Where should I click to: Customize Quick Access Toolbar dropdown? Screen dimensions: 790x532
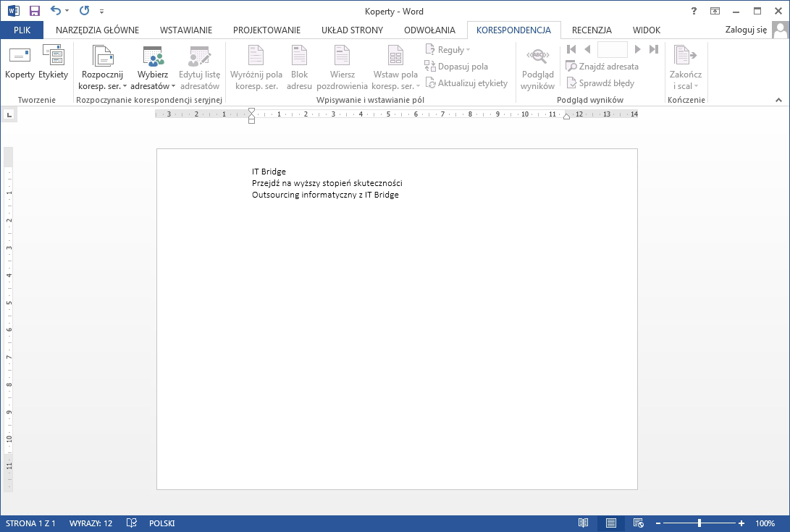tap(102, 11)
